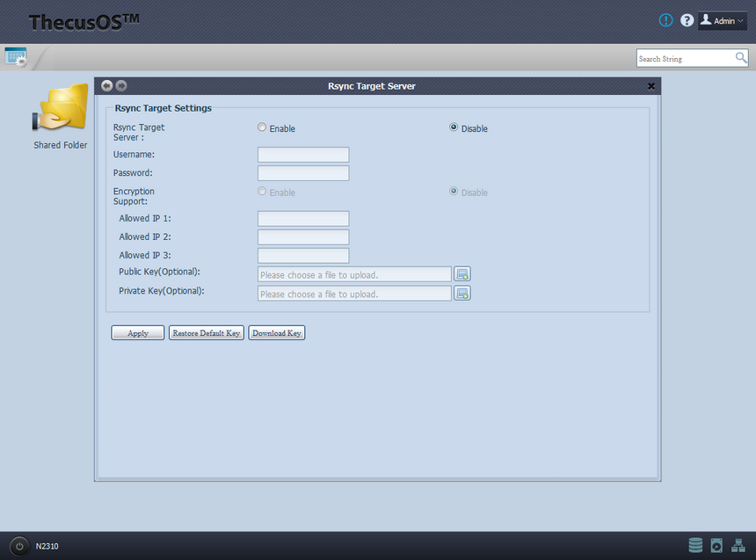Click the forward arrow in Rsync window

[x=121, y=85]
